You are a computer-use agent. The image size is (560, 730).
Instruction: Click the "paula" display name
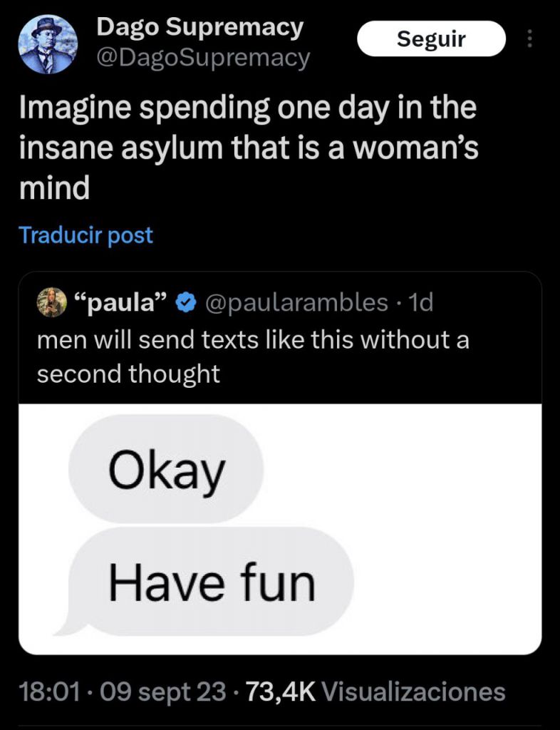(120, 302)
